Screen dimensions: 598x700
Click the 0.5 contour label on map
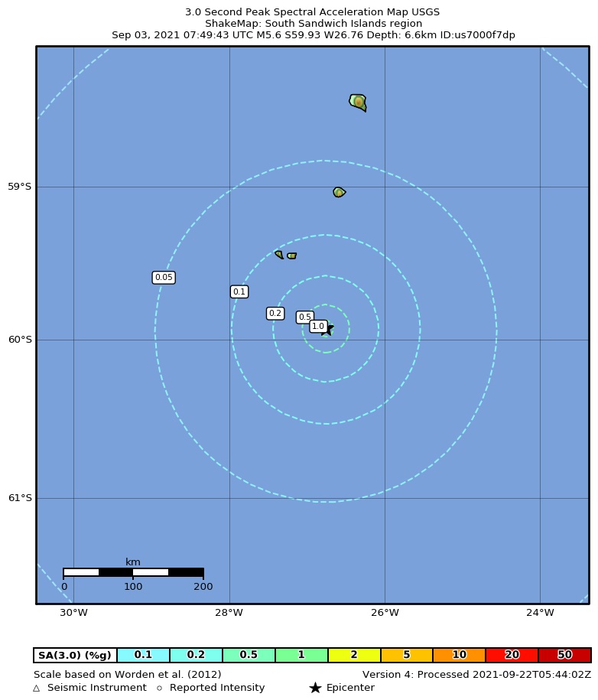pos(305,317)
